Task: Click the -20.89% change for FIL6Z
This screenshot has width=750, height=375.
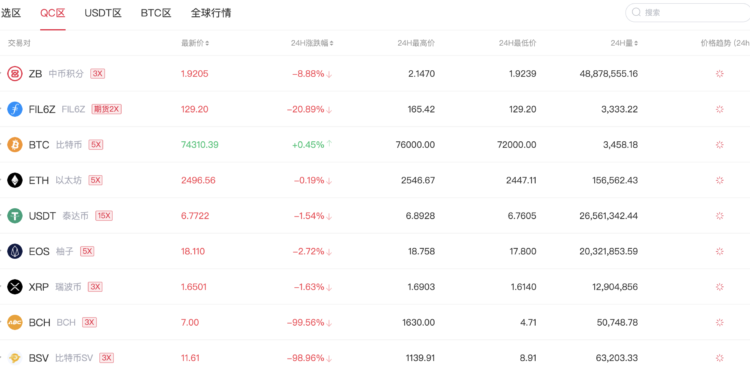Action: [306, 109]
